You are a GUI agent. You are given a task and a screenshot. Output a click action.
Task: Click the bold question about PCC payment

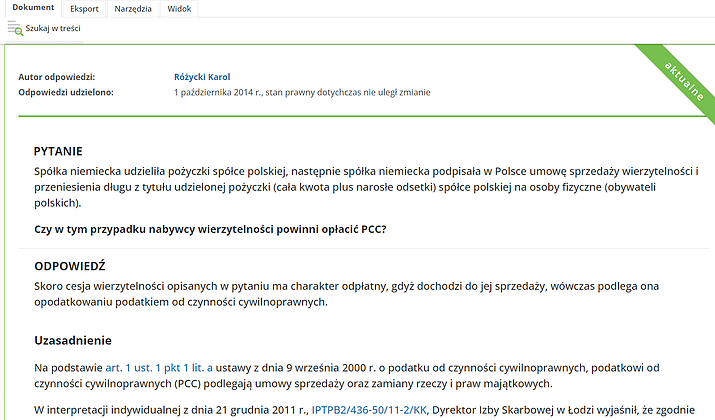210,230
